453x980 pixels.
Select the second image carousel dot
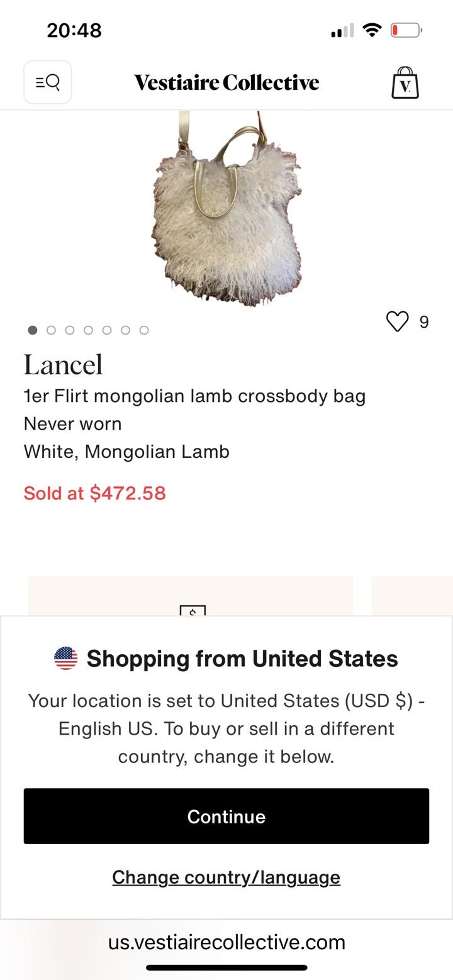click(x=52, y=330)
